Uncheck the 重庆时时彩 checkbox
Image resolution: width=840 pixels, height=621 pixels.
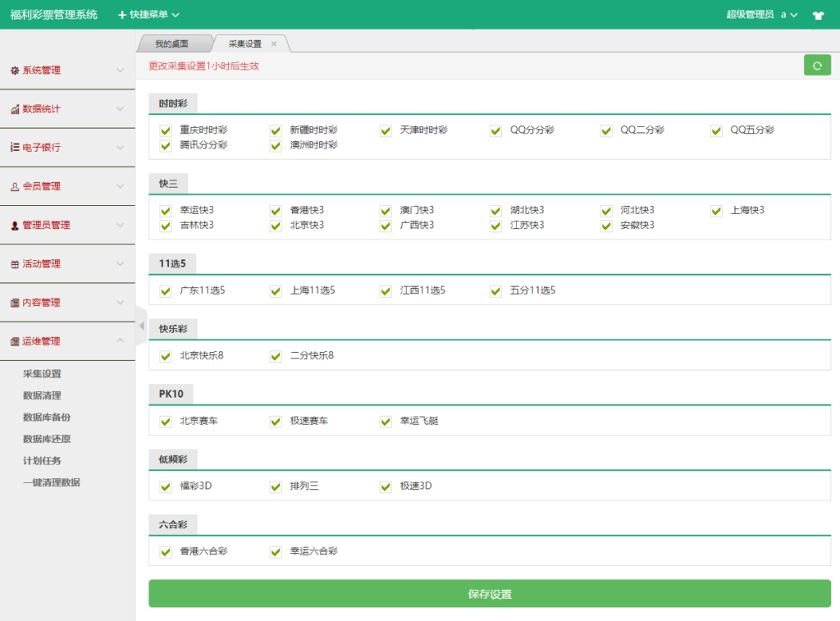[x=166, y=130]
